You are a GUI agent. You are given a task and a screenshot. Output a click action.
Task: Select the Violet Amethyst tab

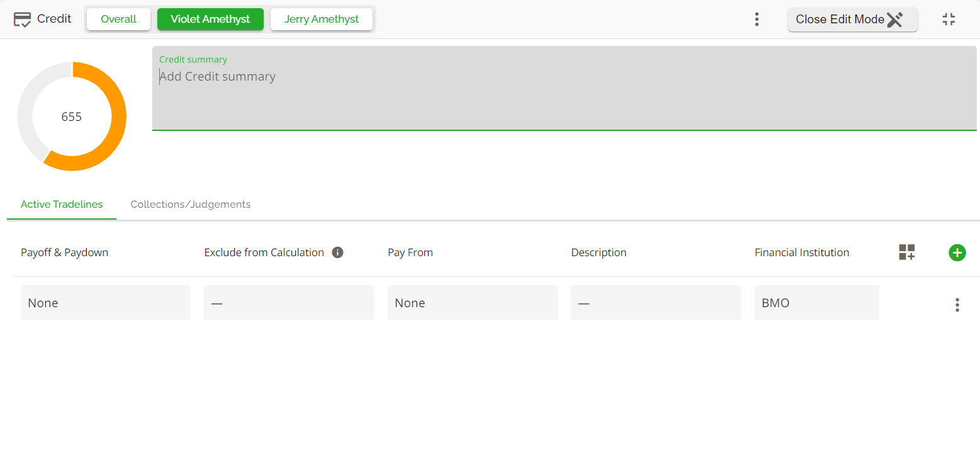point(210,19)
